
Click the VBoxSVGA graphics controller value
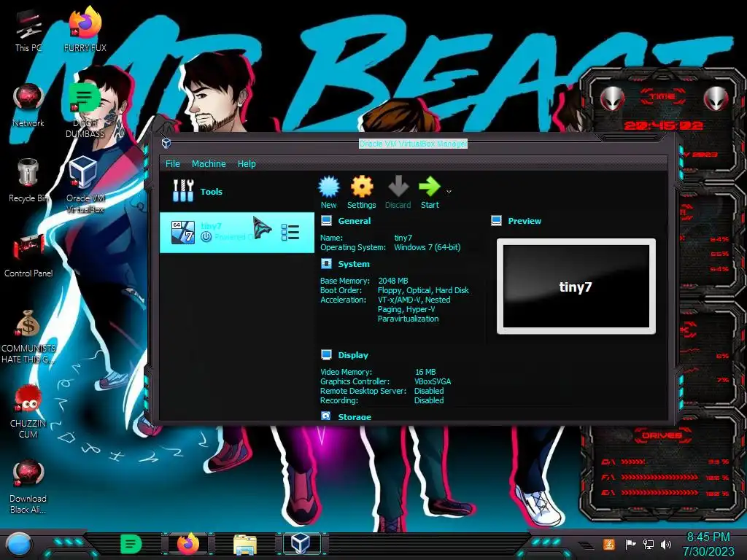(x=433, y=381)
